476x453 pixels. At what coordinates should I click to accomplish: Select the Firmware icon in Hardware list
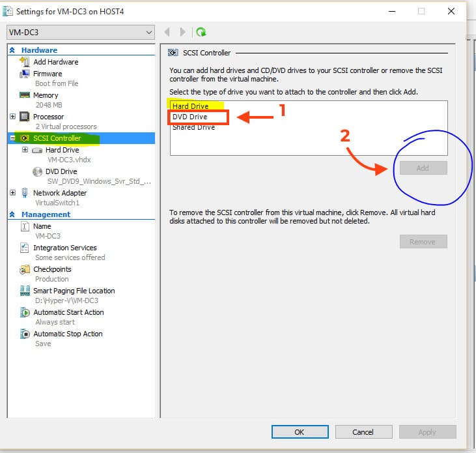coord(25,74)
